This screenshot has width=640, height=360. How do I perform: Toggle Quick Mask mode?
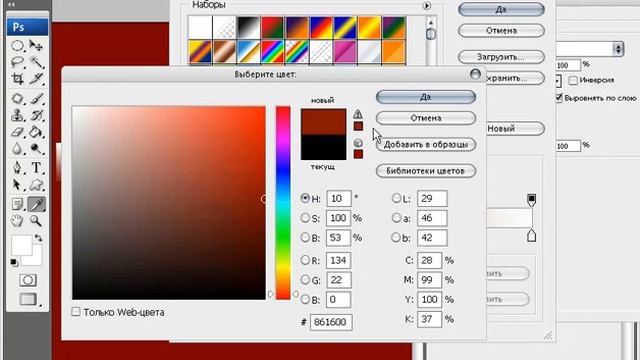point(28,280)
